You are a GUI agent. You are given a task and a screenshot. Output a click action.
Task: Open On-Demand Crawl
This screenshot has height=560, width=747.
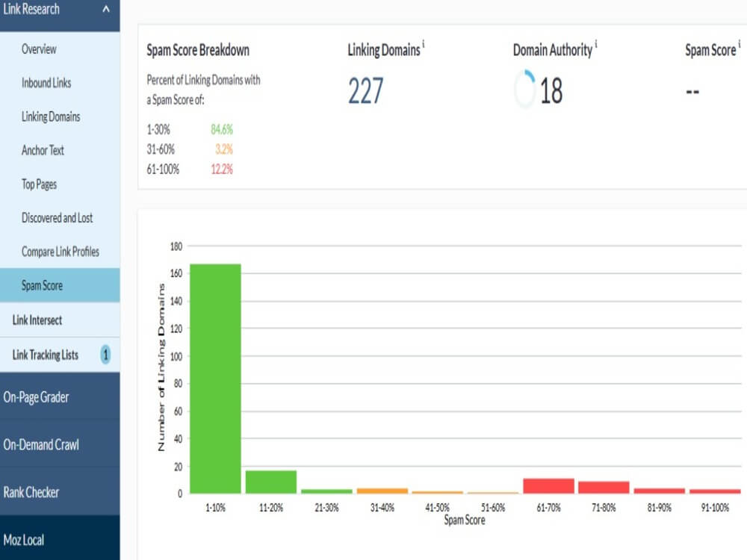41,445
